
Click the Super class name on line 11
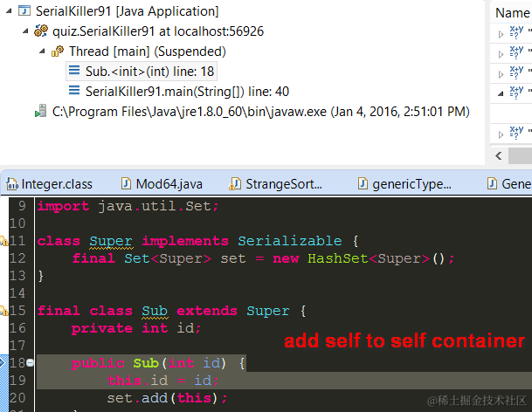tap(111, 241)
